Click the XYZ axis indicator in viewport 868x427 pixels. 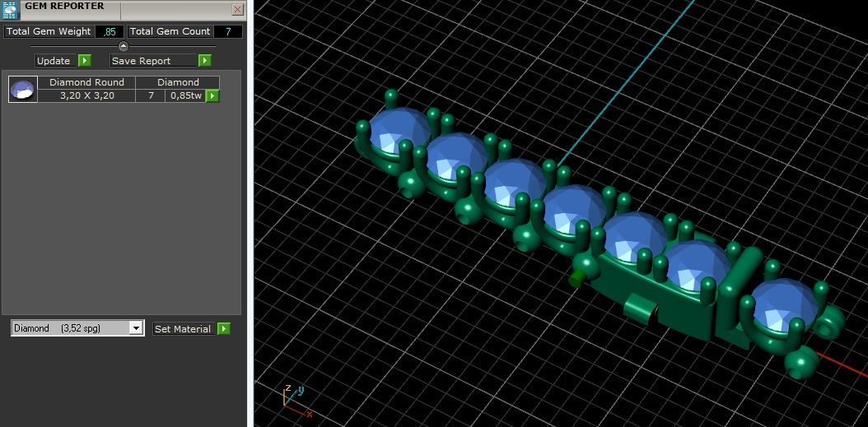coord(296,401)
